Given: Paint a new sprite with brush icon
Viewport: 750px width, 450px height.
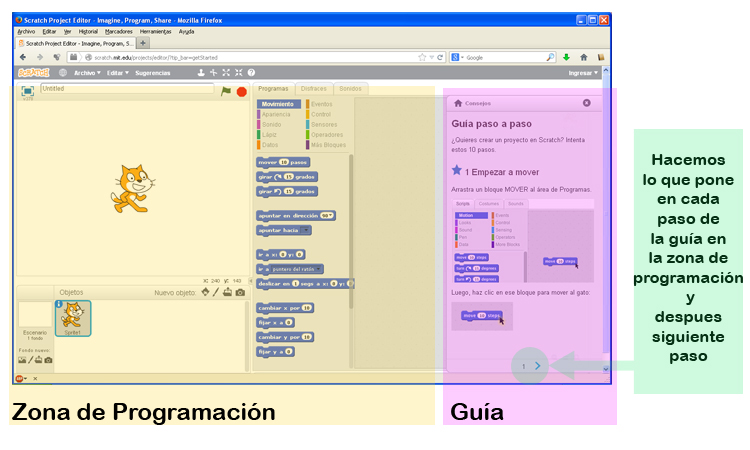Looking at the screenshot, I should click(x=216, y=292).
